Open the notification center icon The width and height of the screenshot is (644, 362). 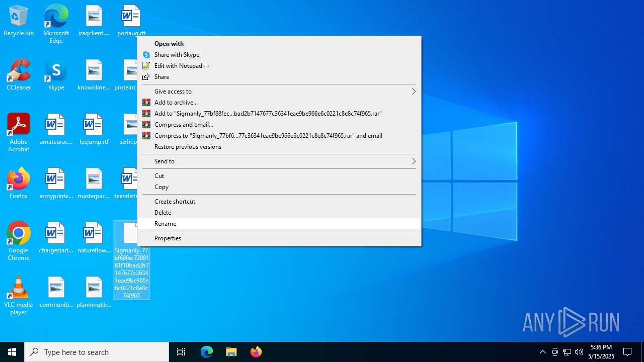point(627,352)
